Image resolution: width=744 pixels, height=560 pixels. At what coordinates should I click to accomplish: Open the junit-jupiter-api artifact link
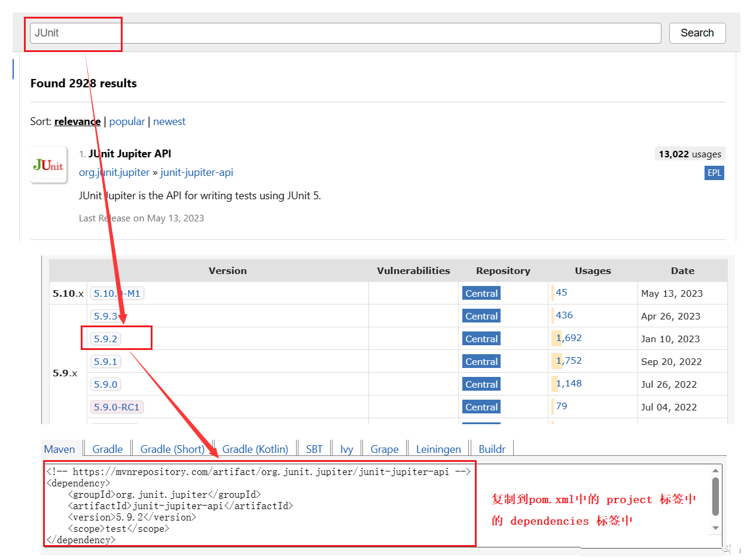197,172
